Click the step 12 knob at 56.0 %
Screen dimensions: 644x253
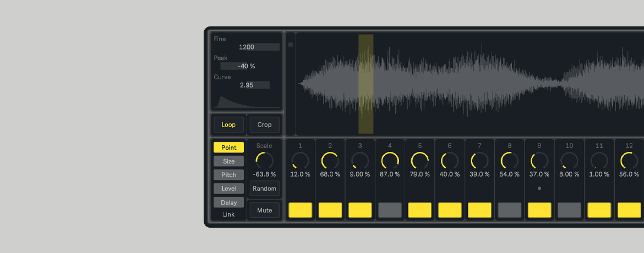tap(629, 161)
